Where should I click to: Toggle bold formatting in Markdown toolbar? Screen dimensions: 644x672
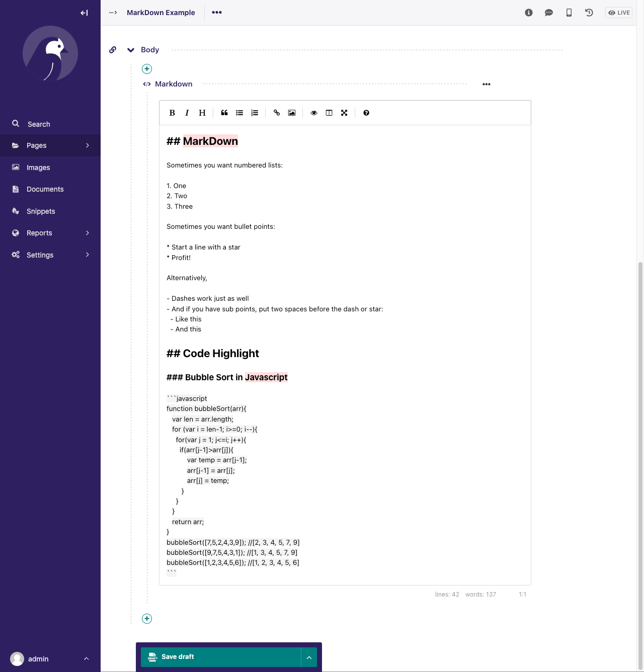click(x=172, y=113)
